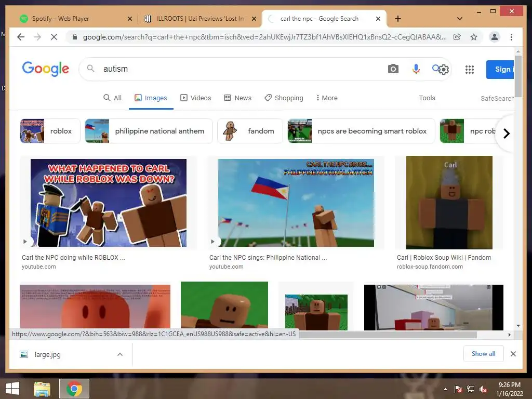Click the network status tray icon

[x=471, y=389]
